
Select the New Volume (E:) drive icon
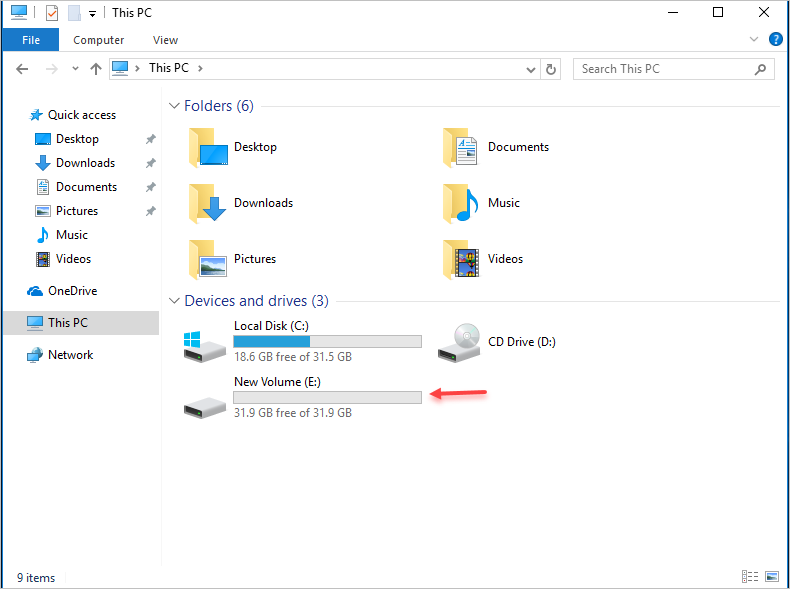pyautogui.click(x=205, y=398)
